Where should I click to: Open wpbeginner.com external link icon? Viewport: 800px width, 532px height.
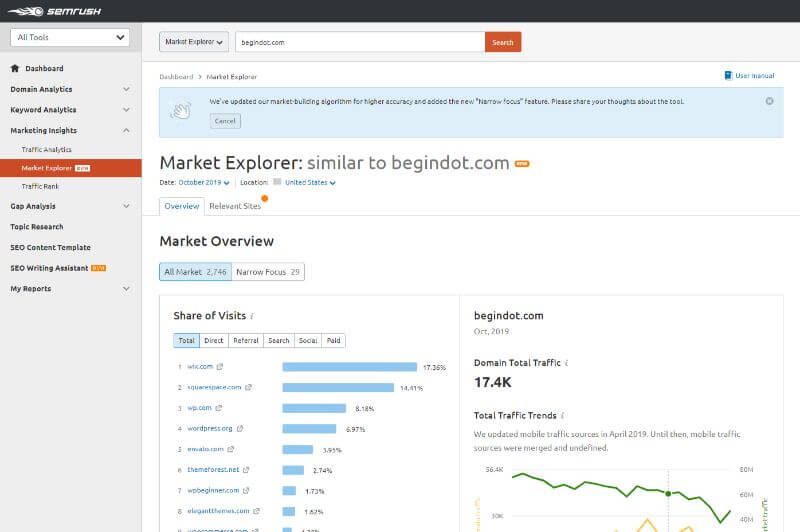246,491
